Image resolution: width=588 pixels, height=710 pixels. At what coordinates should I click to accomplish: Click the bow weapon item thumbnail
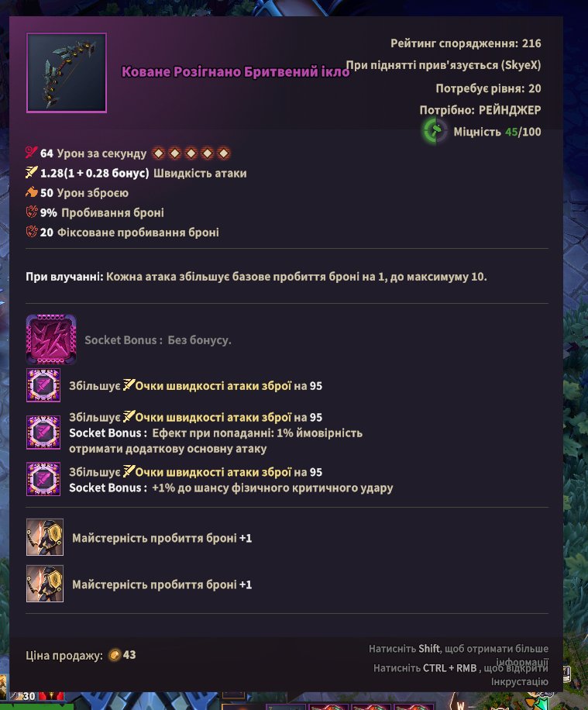tap(67, 72)
